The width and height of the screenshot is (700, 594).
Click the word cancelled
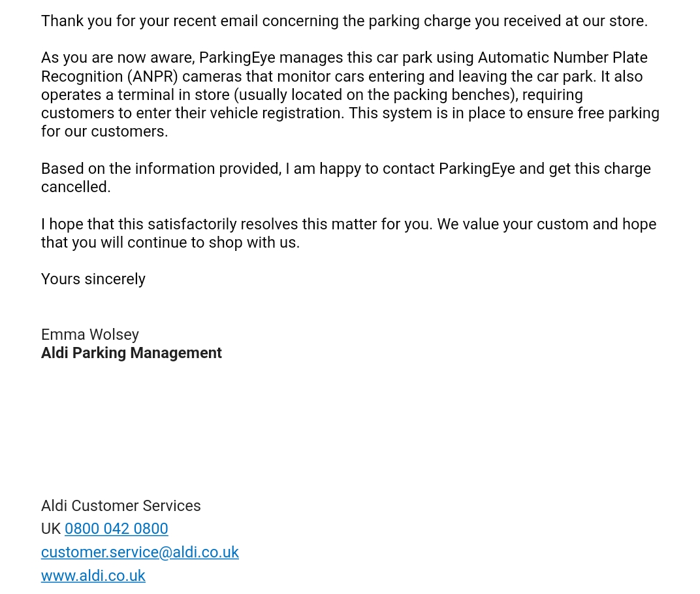tap(76, 187)
